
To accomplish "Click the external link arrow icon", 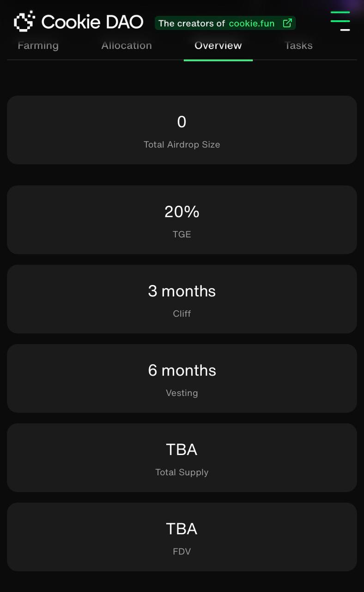I will tap(287, 23).
